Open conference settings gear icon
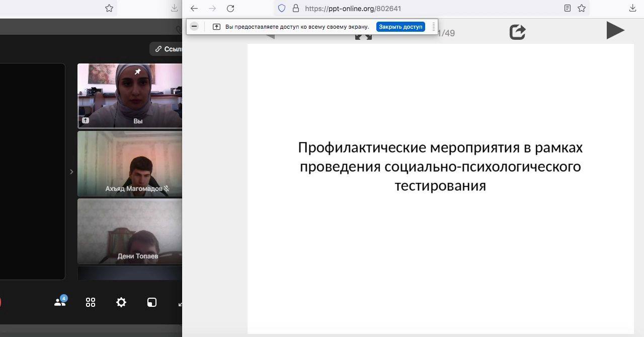The image size is (644, 337). pyautogui.click(x=121, y=302)
